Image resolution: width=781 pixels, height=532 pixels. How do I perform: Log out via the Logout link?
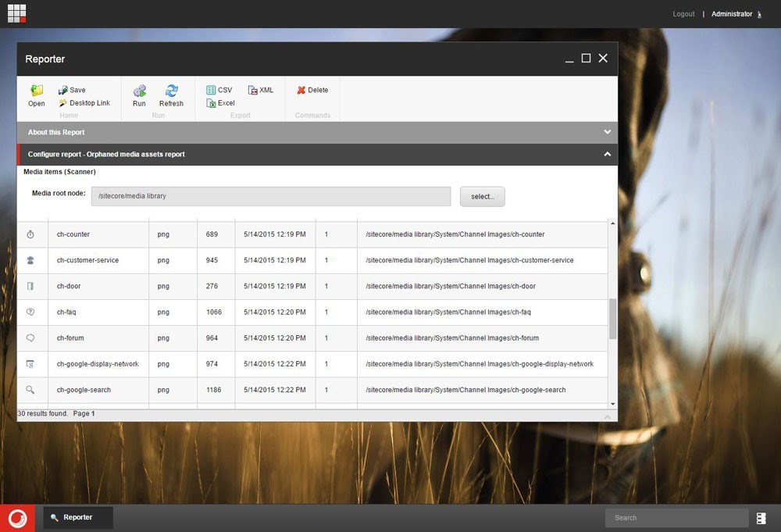pyautogui.click(x=683, y=14)
